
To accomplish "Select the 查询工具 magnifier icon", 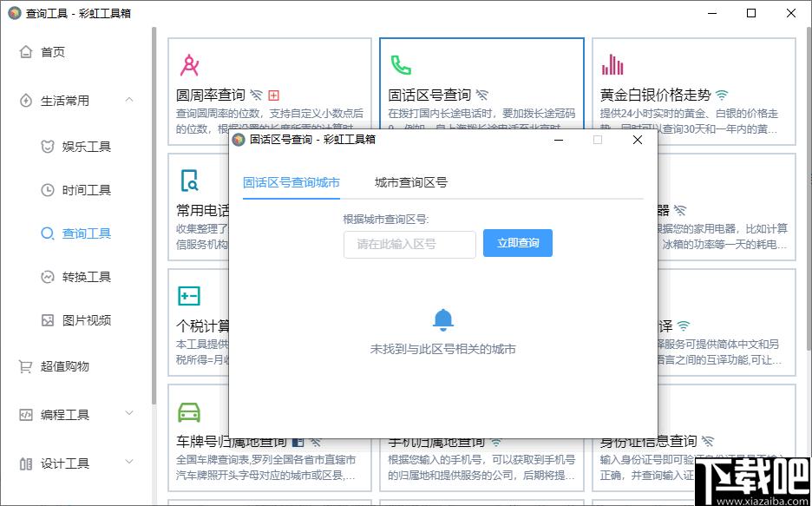I will coord(47,233).
